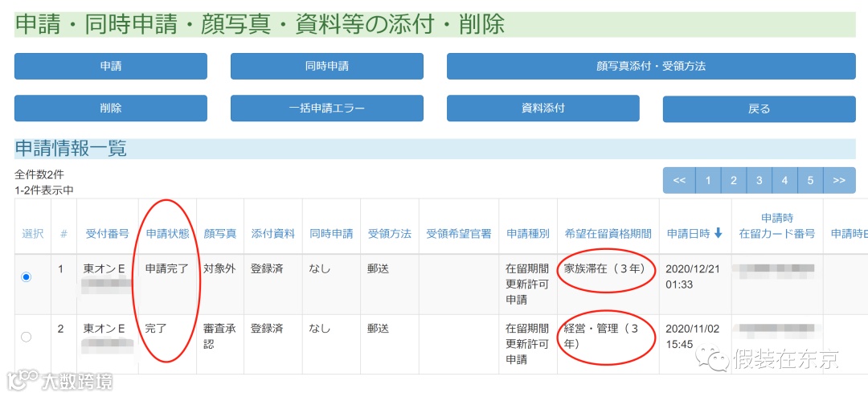Sort by 申請種別 column header
Viewport: 868px width, 397px height.
pos(528,234)
